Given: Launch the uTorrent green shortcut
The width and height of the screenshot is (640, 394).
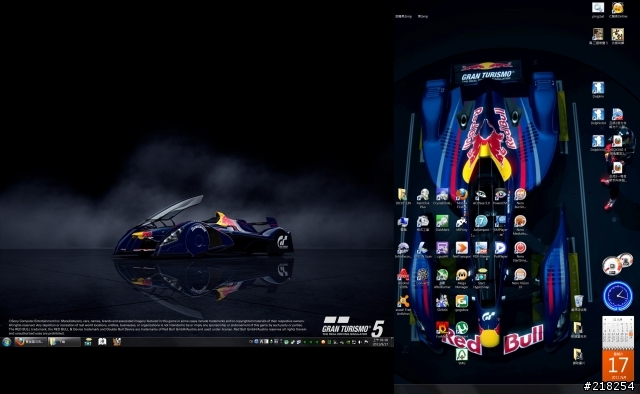Looking at the screenshot, I should (x=462, y=328).
